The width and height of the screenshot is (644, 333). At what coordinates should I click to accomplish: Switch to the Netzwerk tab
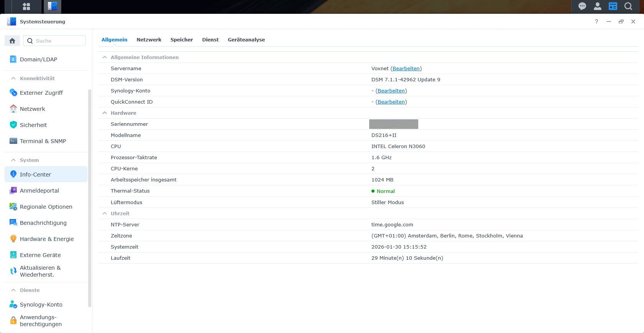(x=149, y=40)
